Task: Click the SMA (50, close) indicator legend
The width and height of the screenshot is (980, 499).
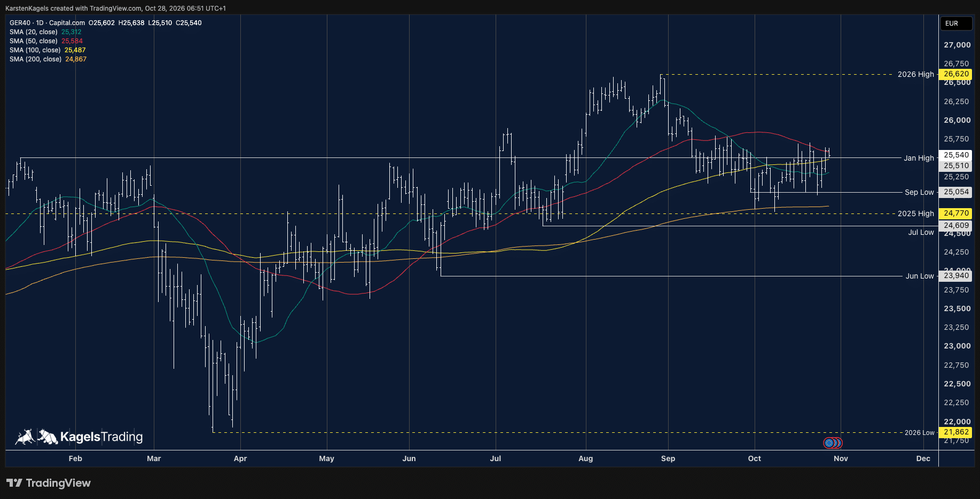Action: 46,41
